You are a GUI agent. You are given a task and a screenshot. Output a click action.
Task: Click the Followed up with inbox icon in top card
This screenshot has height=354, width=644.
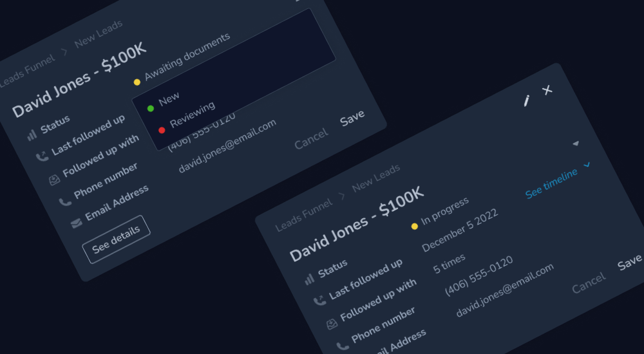coord(54,180)
